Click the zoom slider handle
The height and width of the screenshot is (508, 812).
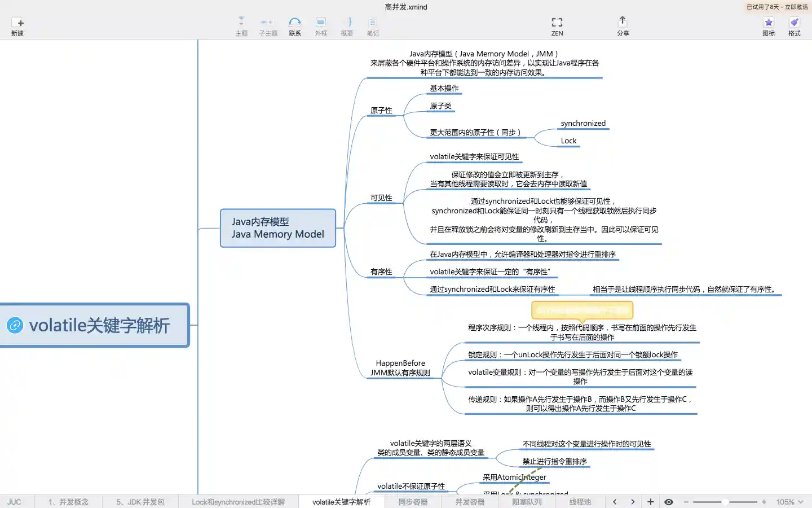click(x=725, y=502)
